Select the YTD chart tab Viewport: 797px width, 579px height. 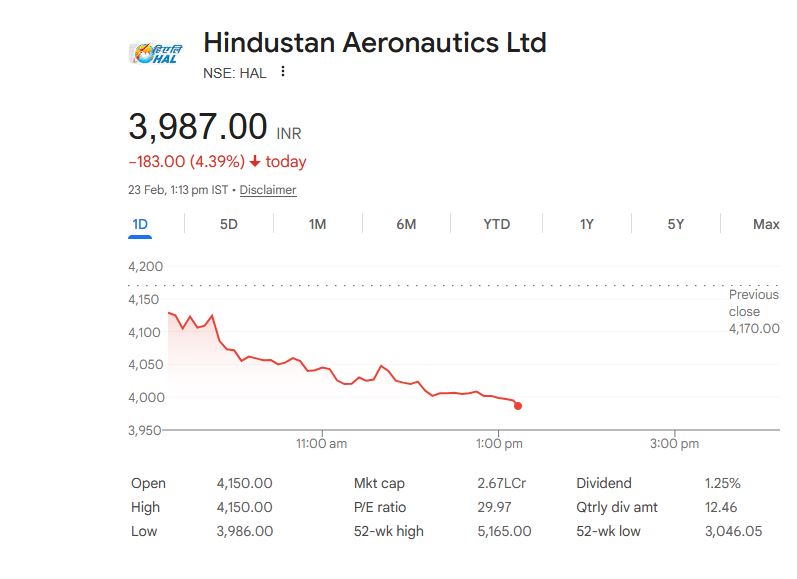point(496,224)
